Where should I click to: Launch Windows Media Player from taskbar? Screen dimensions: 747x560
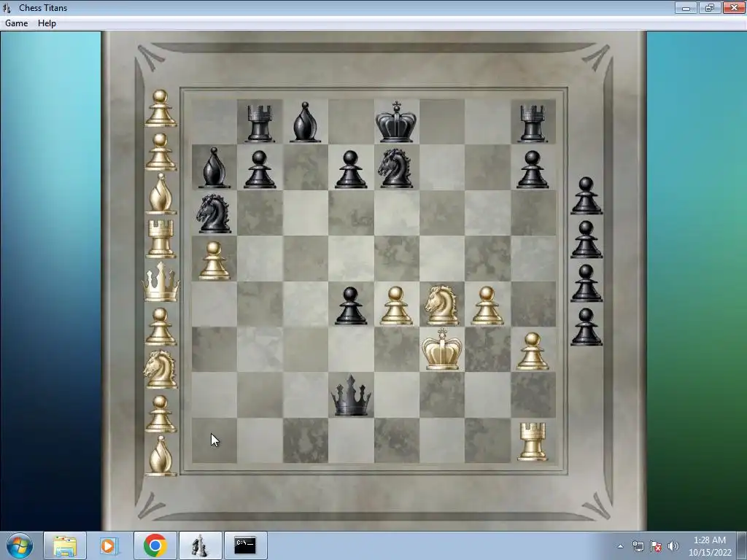tap(109, 545)
